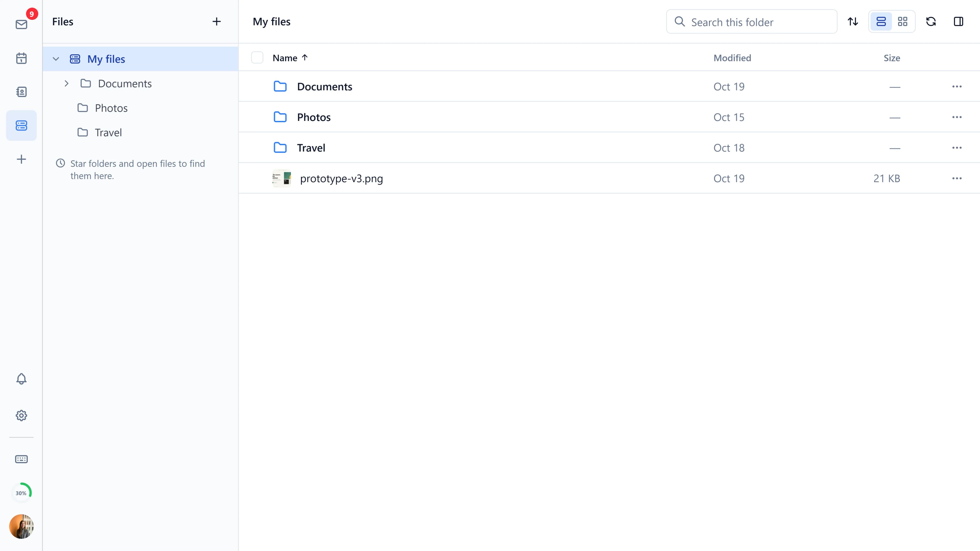Click the My files page title
980x551 pixels.
pos(271,22)
